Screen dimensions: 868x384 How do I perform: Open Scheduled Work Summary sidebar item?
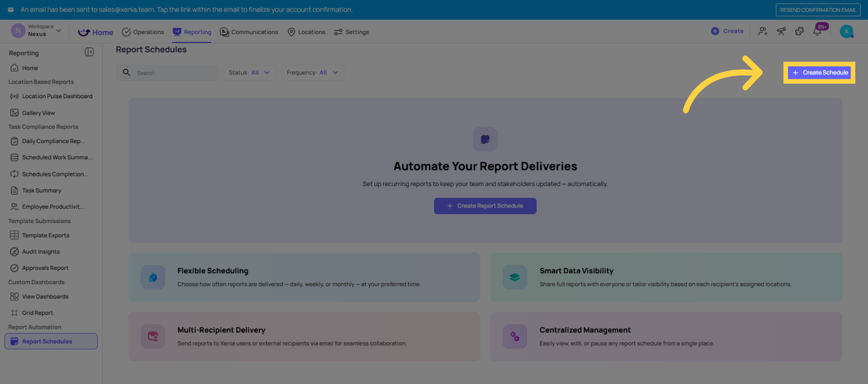(51, 157)
